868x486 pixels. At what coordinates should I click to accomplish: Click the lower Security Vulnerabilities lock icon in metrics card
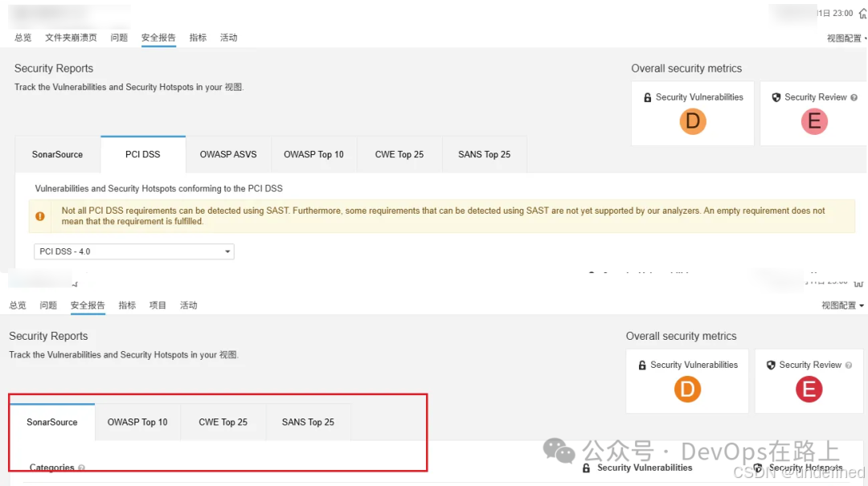click(642, 366)
